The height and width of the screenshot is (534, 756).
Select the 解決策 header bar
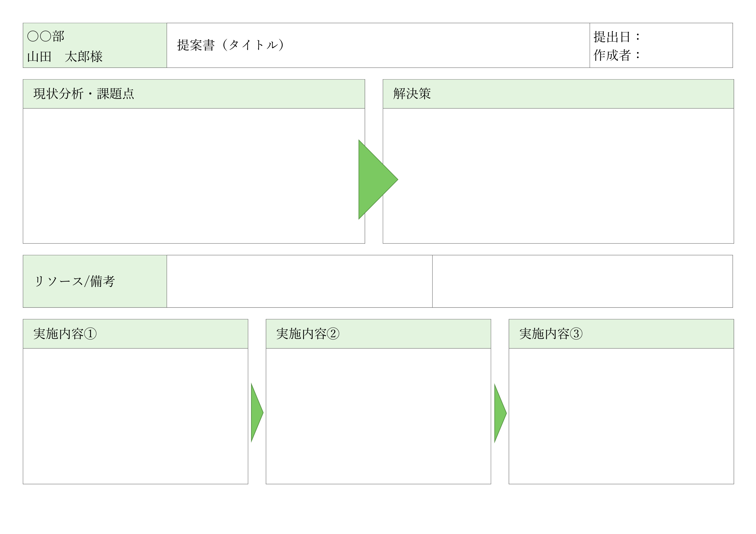click(x=558, y=94)
